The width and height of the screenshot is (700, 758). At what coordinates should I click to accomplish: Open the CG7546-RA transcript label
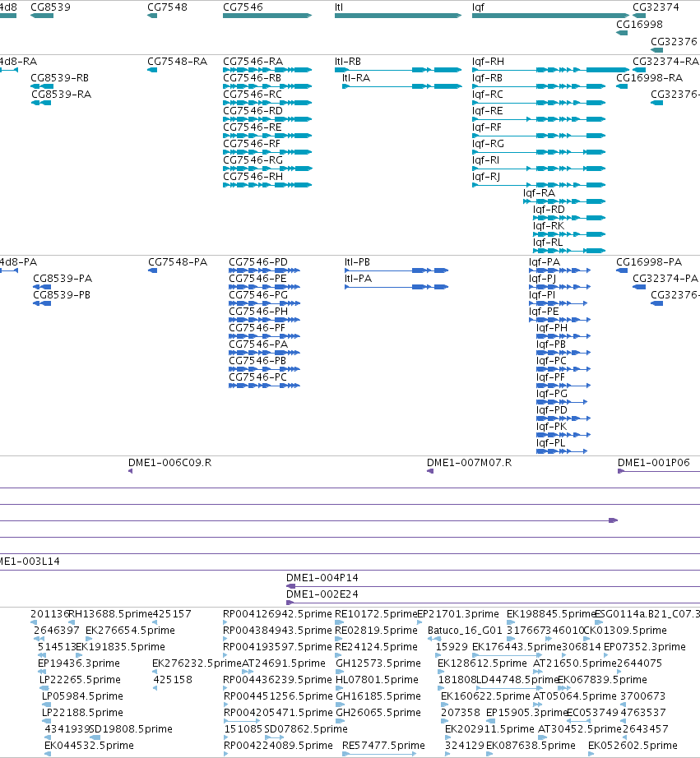(253, 62)
